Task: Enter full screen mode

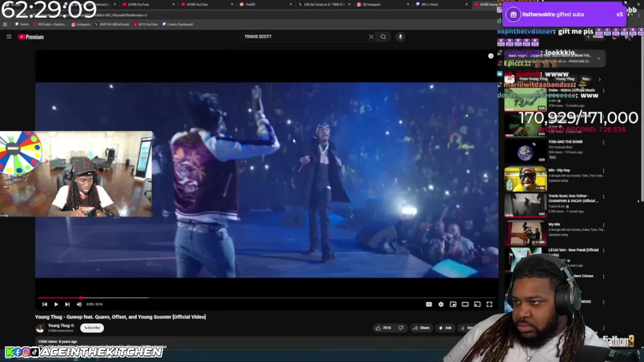Action: coord(489,304)
